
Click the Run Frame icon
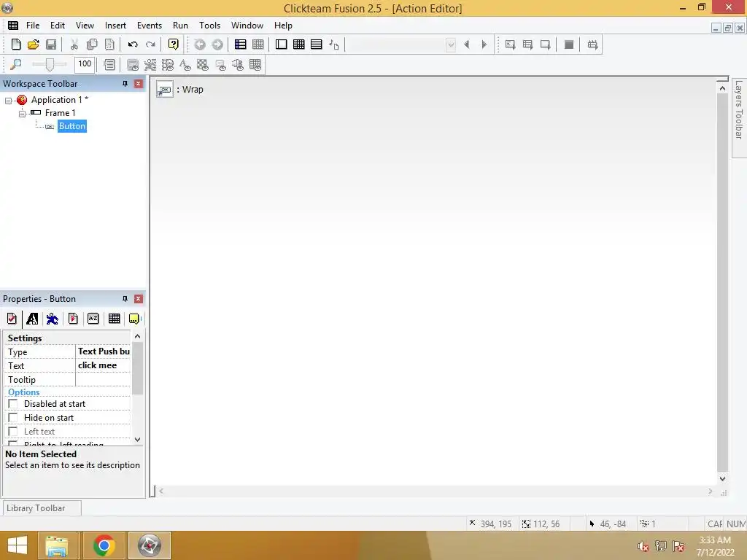tap(545, 44)
